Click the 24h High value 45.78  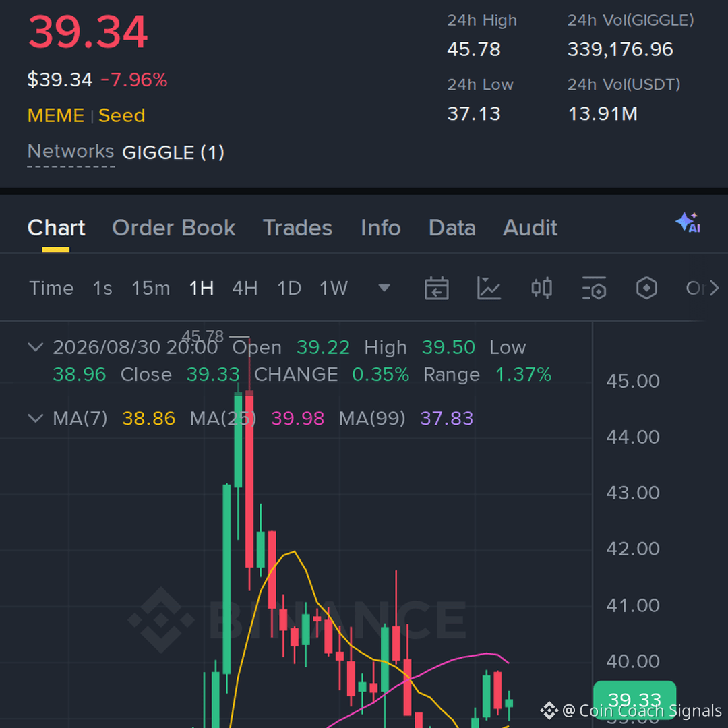[x=474, y=49]
